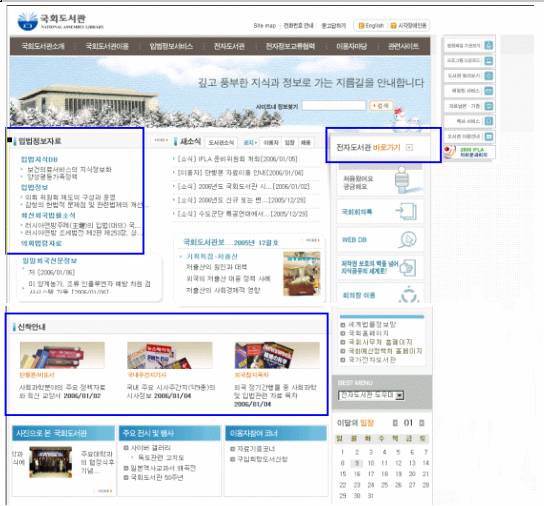The height and width of the screenshot is (506, 544).
Task: Open the WEB DB cursor icon
Action: [x=408, y=239]
